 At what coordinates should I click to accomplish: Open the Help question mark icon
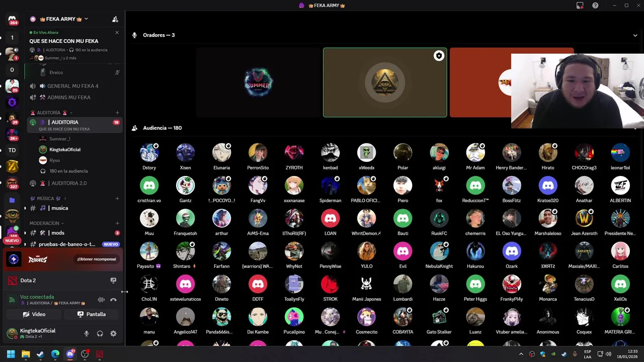[595, 6]
